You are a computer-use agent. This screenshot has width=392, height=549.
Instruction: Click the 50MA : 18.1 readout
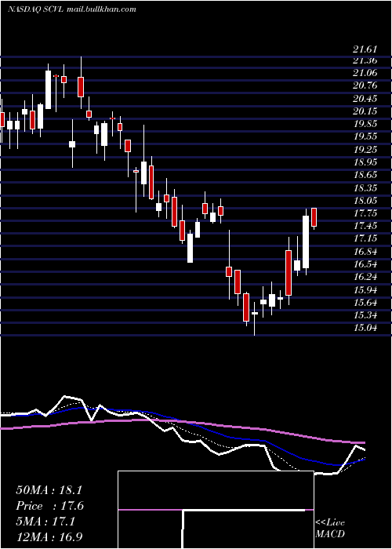pyautogui.click(x=49, y=490)
